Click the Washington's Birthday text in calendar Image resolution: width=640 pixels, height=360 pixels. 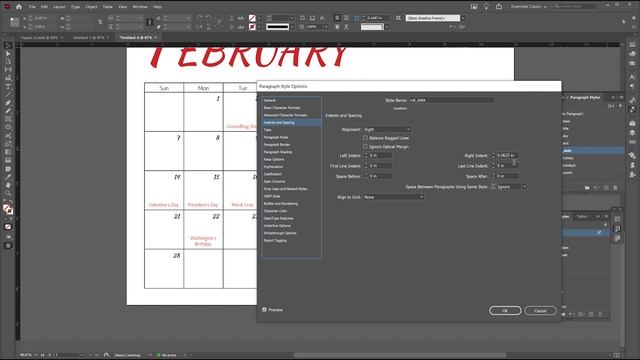203,241
